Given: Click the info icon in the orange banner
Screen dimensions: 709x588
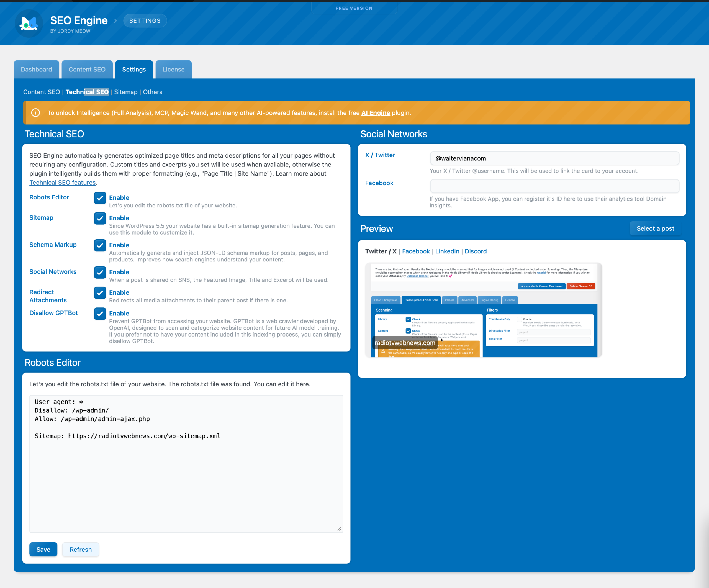Looking at the screenshot, I should tap(35, 113).
